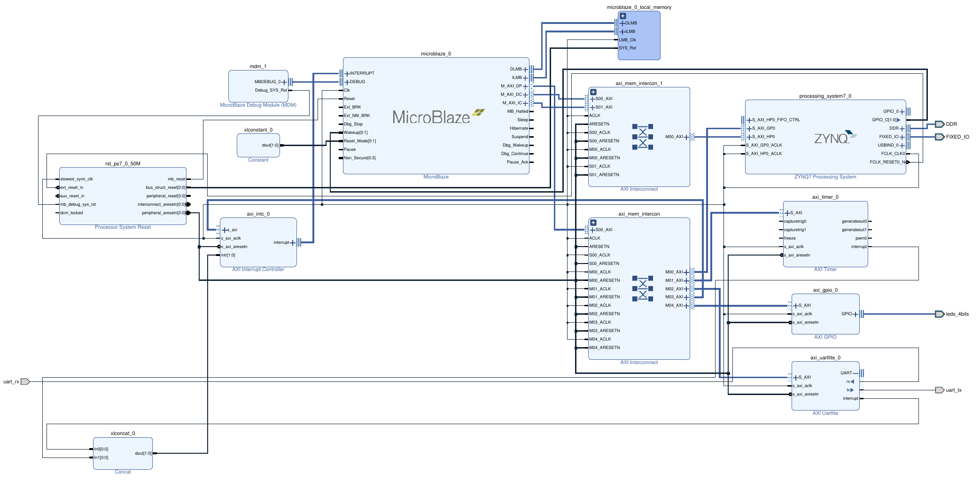
Task: Select the FCLK_CLK0 pin on processing_system7_0
Action: click(x=893, y=154)
